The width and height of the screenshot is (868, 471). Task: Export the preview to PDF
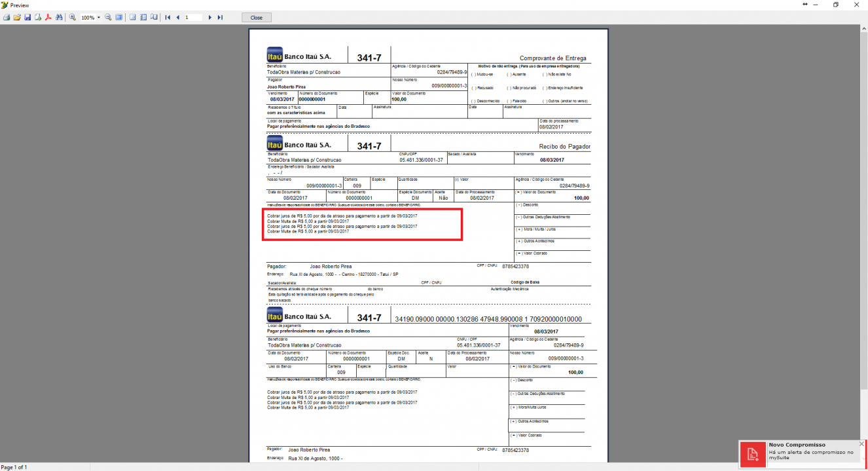pos(48,17)
